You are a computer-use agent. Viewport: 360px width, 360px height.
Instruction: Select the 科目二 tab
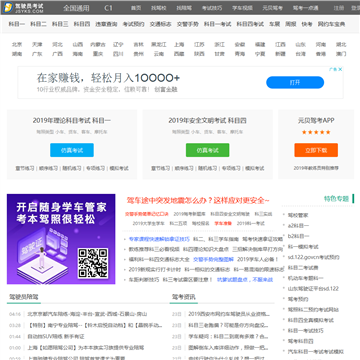[38, 24]
